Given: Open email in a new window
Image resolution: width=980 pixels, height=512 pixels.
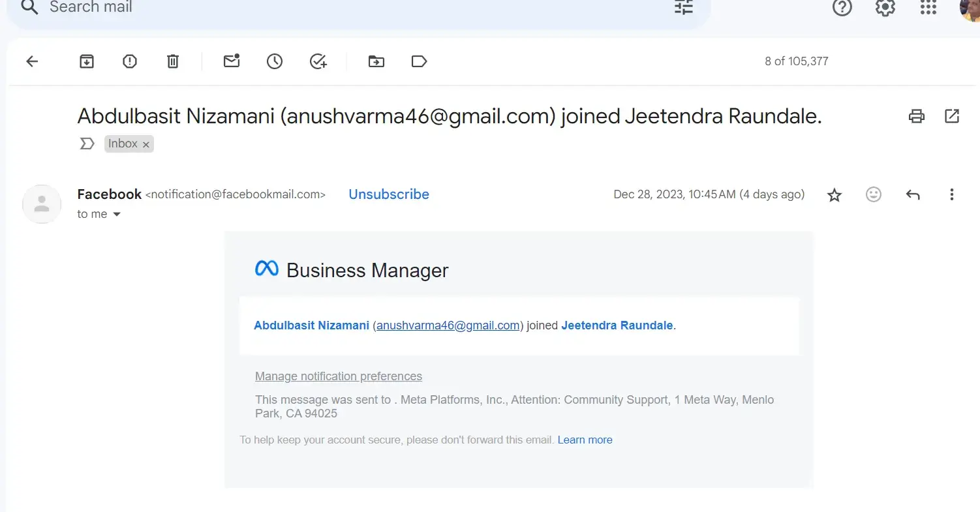Looking at the screenshot, I should [x=952, y=116].
